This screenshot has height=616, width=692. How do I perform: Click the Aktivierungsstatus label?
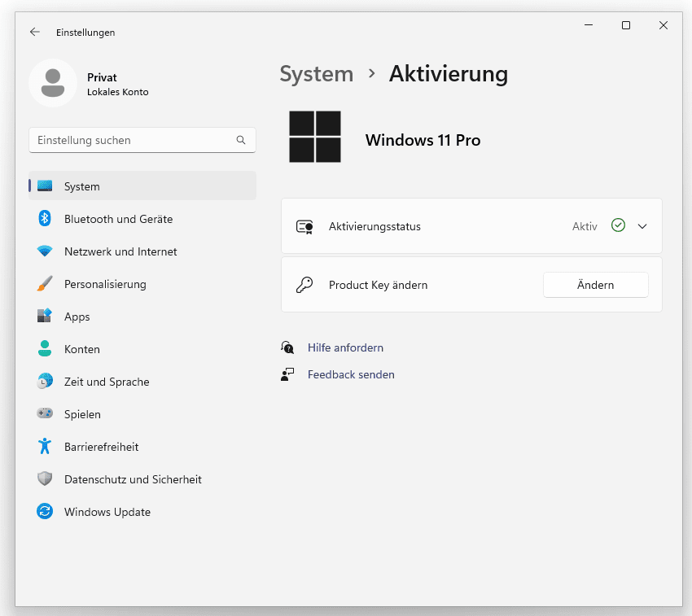pos(374,226)
